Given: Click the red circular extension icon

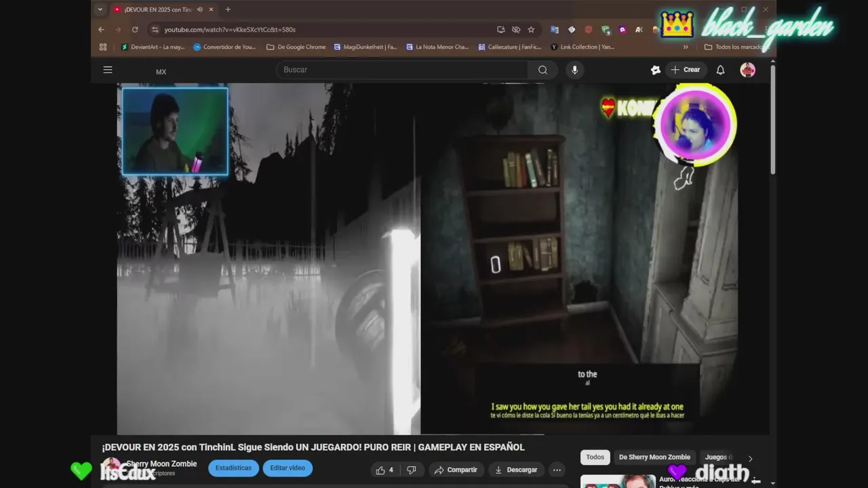Looking at the screenshot, I should point(588,30).
